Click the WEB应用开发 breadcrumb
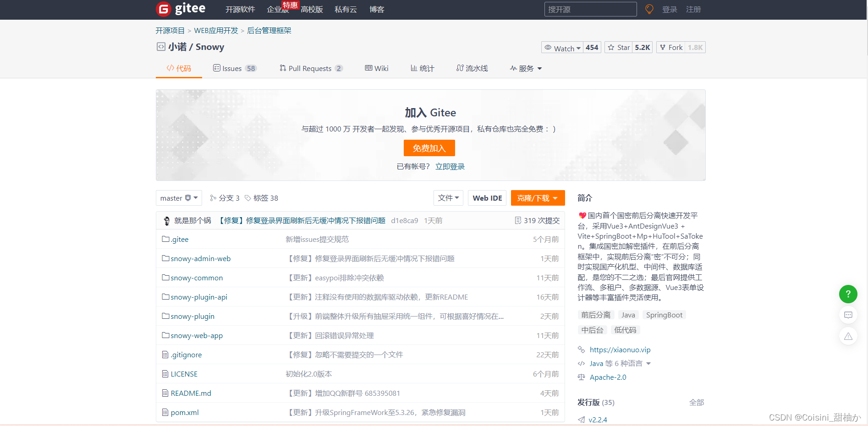The width and height of the screenshot is (868, 426). (x=216, y=31)
